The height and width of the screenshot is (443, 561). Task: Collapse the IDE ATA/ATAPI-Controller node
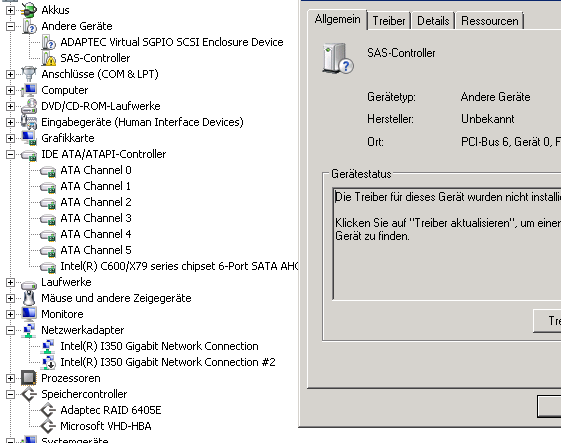(10, 154)
